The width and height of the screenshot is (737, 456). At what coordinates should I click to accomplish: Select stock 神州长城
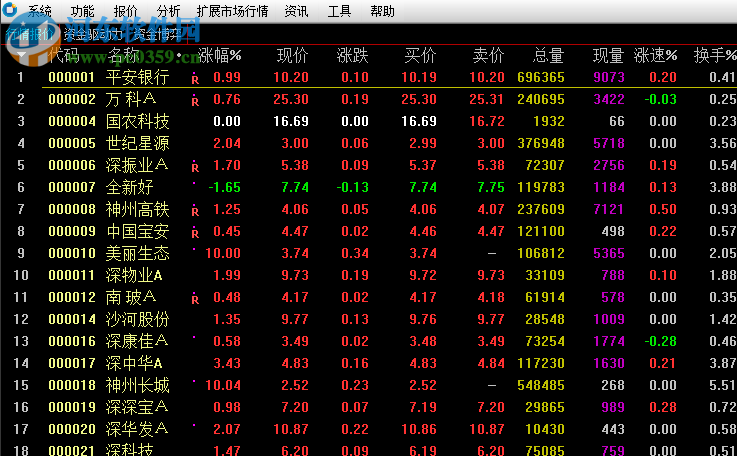(x=137, y=385)
